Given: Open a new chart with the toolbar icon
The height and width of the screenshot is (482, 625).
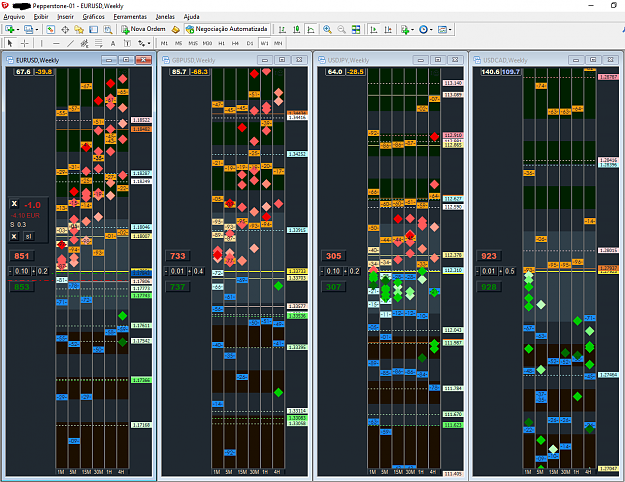Looking at the screenshot, I should click(x=10, y=30).
